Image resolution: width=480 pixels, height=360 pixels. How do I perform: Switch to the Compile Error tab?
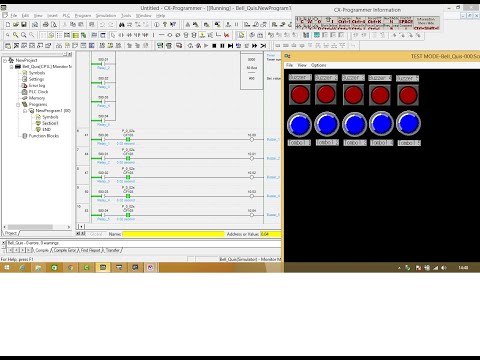tap(65, 250)
